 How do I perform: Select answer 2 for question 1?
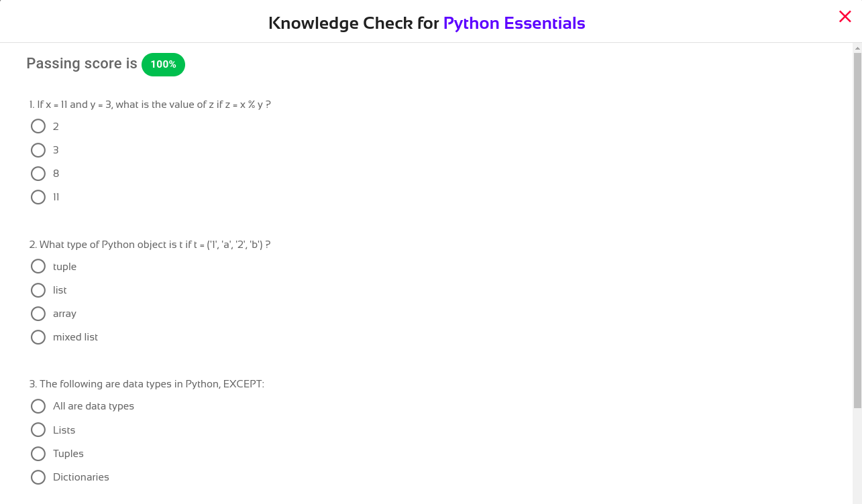pos(38,127)
